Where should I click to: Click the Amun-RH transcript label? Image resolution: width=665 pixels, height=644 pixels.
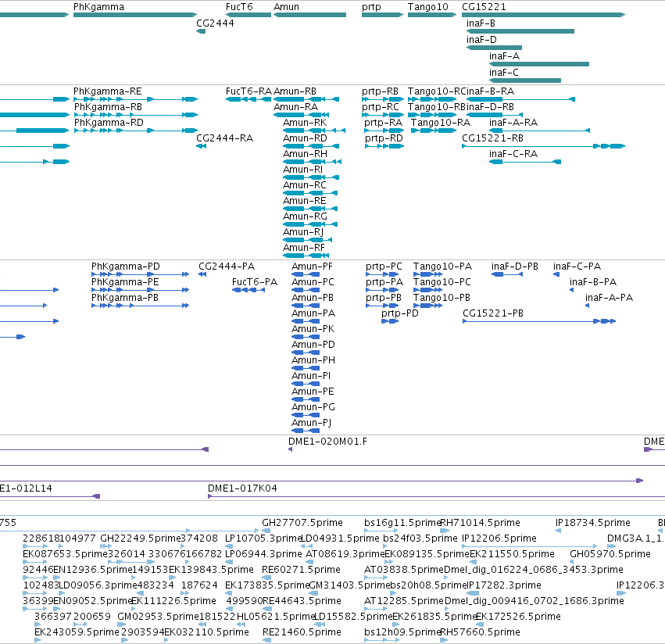tap(306, 154)
